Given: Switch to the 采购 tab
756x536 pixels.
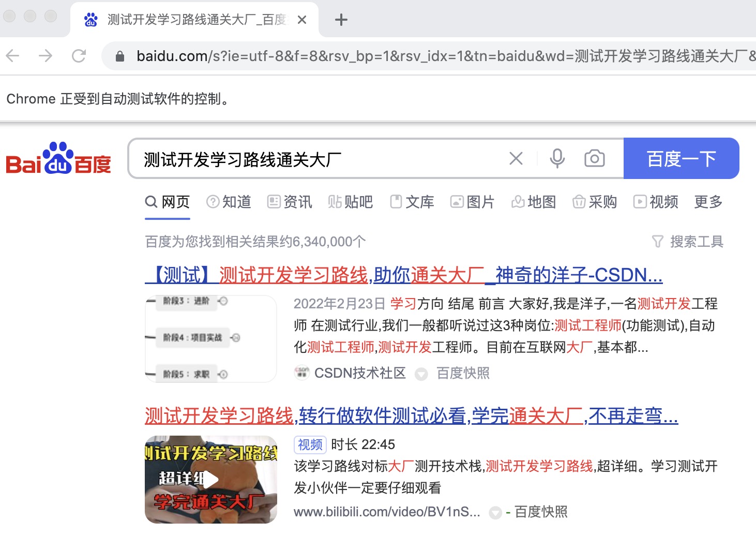Looking at the screenshot, I should click(595, 202).
